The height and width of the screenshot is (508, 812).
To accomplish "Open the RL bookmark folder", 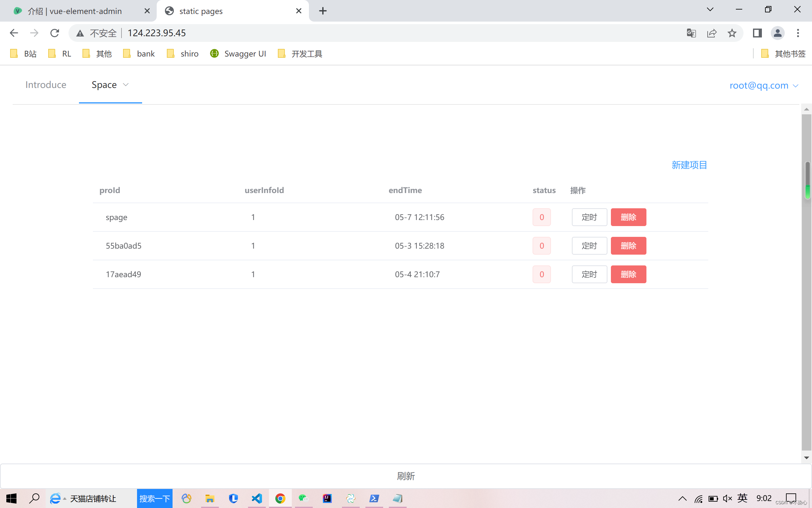I will 60,54.
